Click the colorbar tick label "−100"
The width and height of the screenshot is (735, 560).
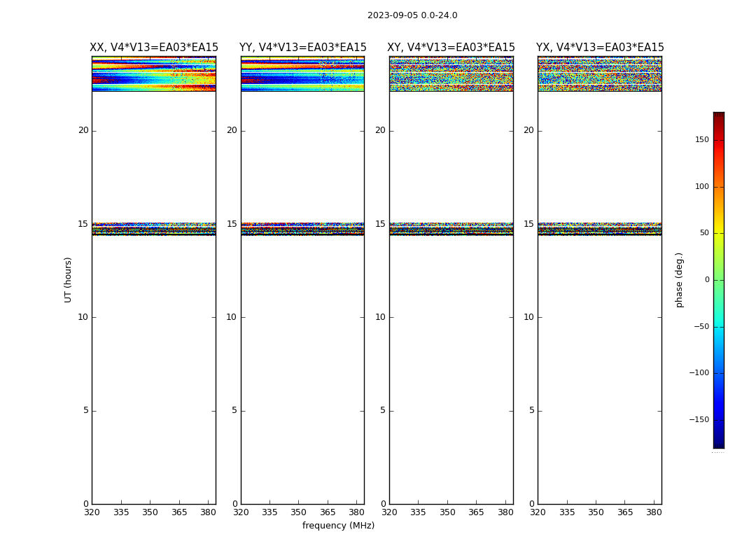(699, 373)
